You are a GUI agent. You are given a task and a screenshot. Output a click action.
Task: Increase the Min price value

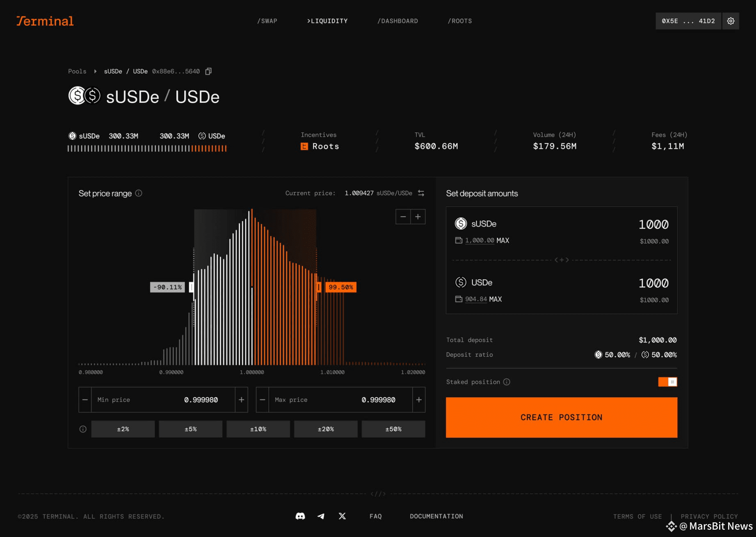[x=242, y=400]
